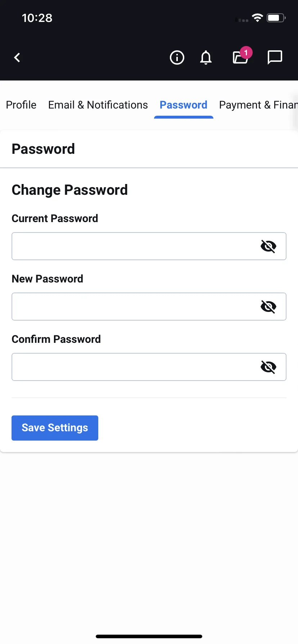Tap the battery status icon
Viewport: 298px width, 644px height.
[x=276, y=18]
